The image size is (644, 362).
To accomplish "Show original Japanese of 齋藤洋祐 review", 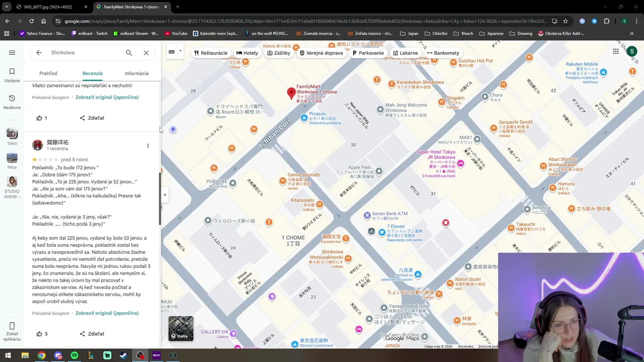I will (107, 313).
